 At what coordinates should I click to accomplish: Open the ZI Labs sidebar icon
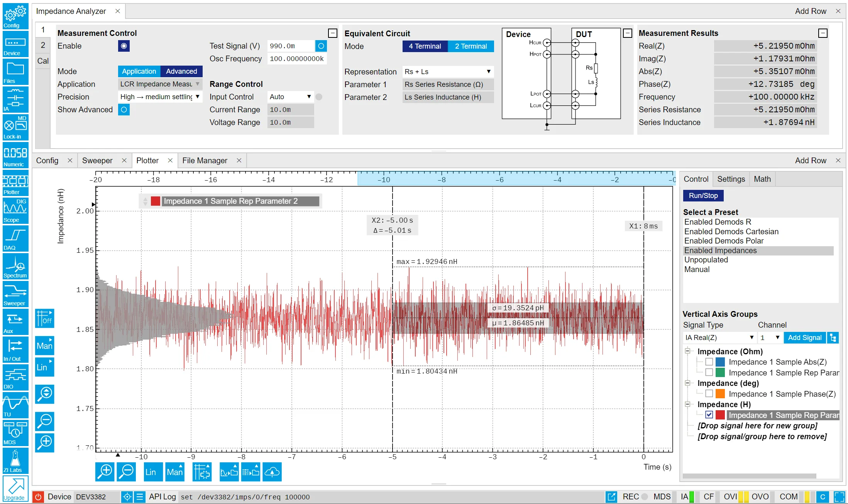[x=15, y=461]
